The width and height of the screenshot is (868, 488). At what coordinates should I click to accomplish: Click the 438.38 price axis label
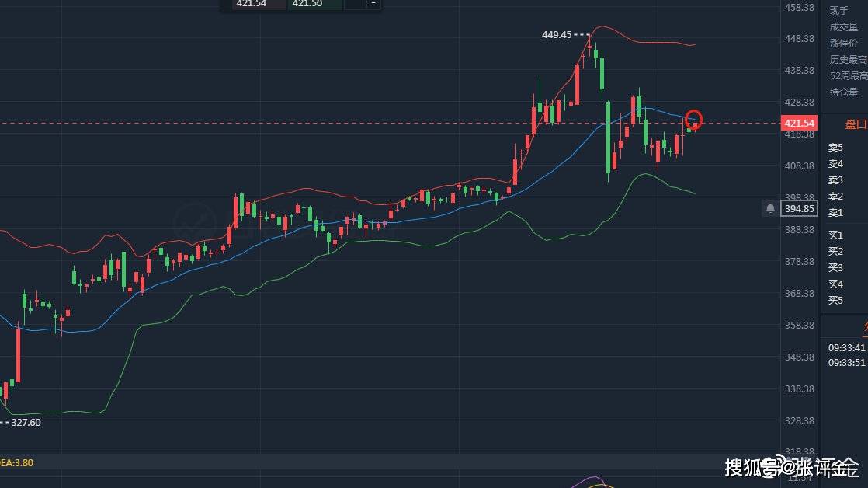coord(800,71)
